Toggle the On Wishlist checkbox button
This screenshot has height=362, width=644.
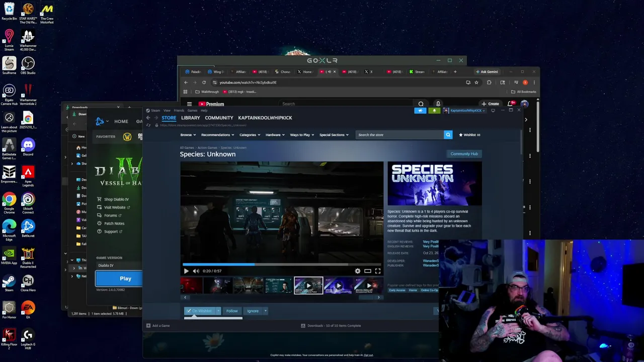pos(200,311)
